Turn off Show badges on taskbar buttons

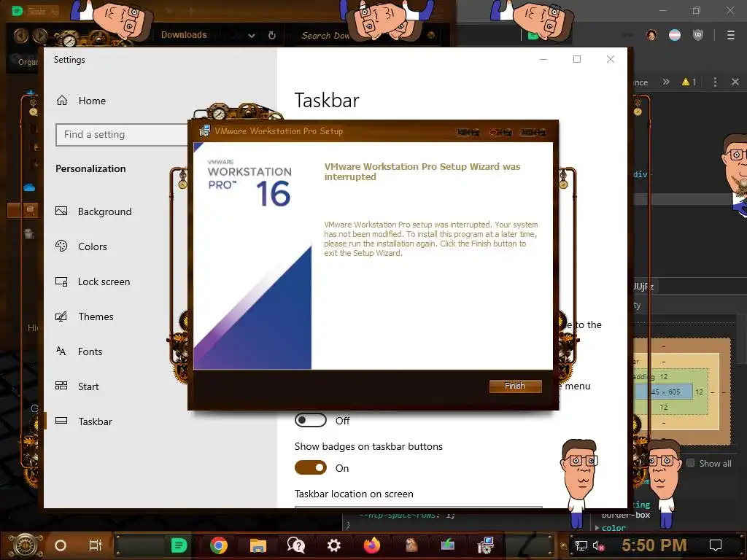pos(311,467)
